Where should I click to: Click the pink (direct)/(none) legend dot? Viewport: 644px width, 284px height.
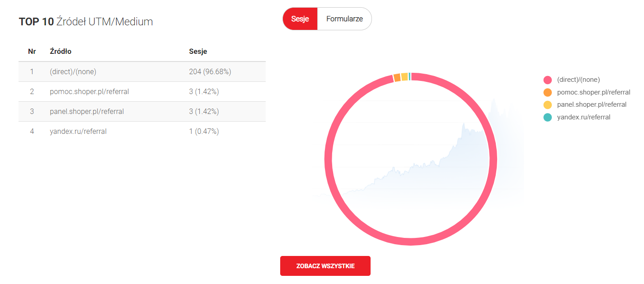click(x=548, y=80)
